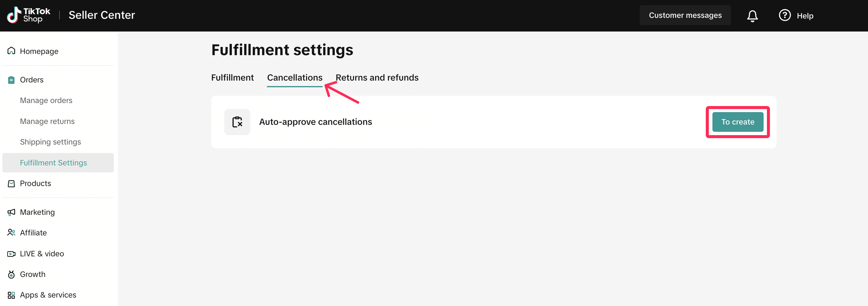Viewport: 868px width, 306px height.
Task: Click the Help question mark icon
Action: [784, 15]
